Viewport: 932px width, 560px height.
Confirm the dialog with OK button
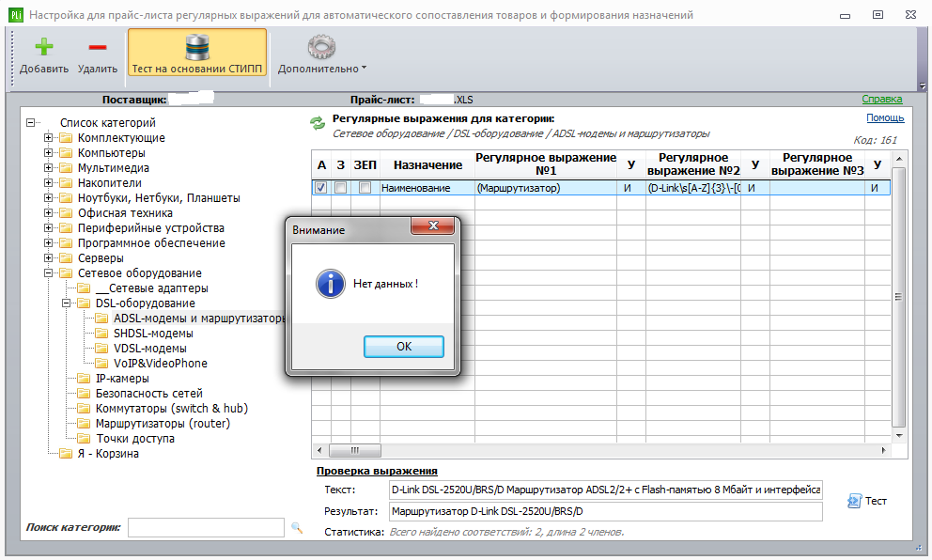[x=404, y=347]
